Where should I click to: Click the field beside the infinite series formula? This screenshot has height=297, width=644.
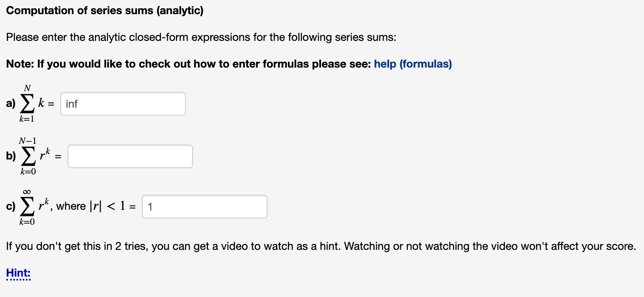[204, 206]
